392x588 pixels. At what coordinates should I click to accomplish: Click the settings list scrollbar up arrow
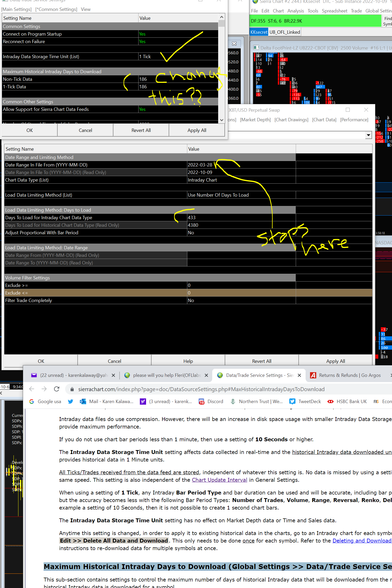[222, 17]
